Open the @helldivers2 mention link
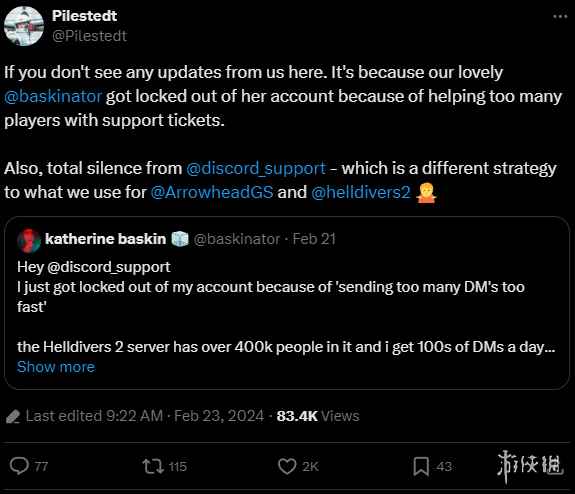Screen dimensions: 575x494 (x=360, y=192)
